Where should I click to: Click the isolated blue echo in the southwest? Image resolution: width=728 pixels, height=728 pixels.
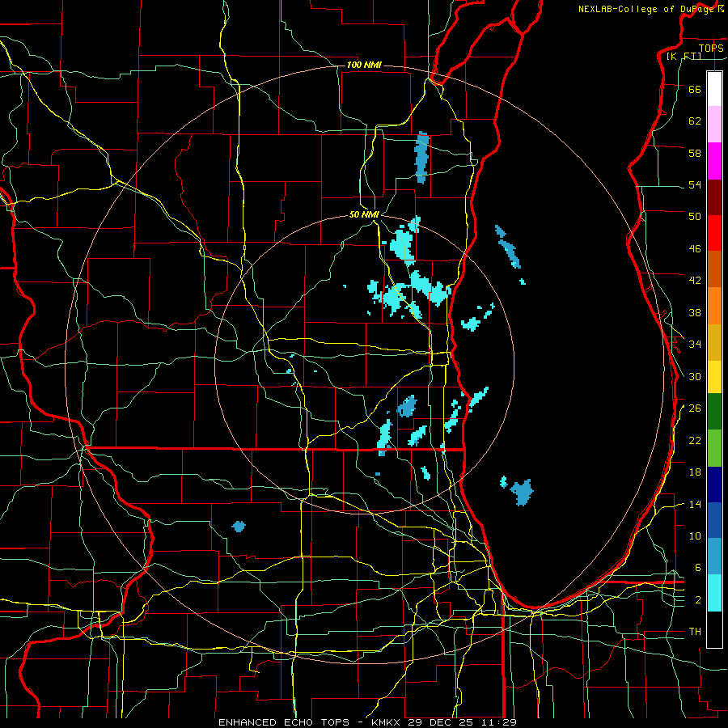[238, 526]
